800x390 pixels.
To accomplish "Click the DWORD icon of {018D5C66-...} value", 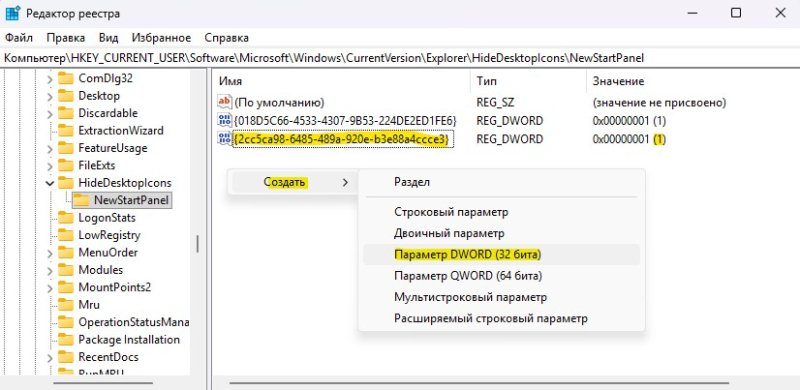I will (x=224, y=120).
